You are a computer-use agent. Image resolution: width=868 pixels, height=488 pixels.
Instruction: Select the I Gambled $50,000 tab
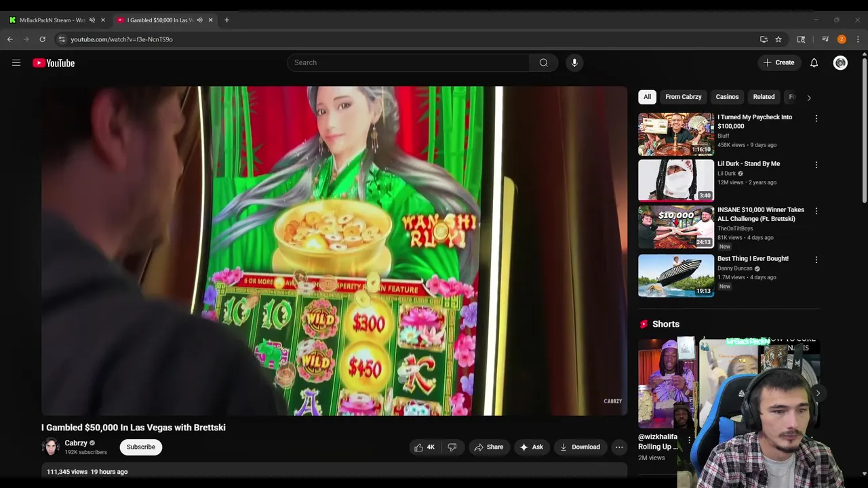click(160, 20)
